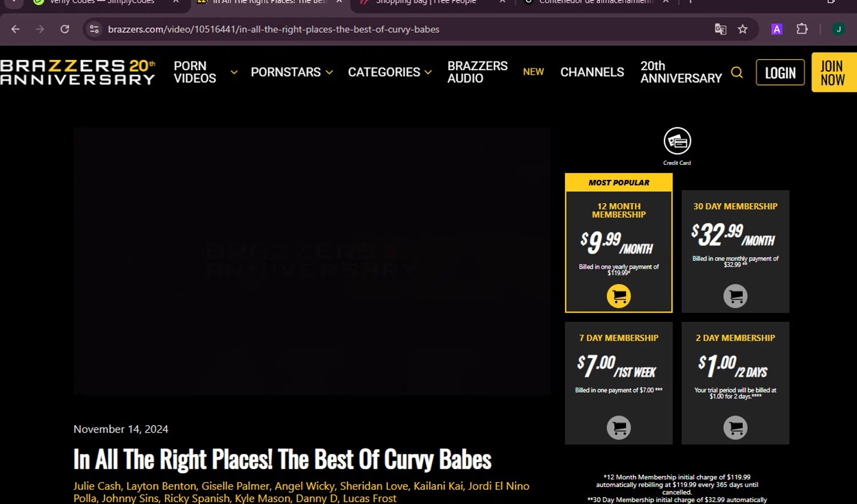Image resolution: width=857 pixels, height=504 pixels.
Task: Open the J profile avatar
Action: 838,29
